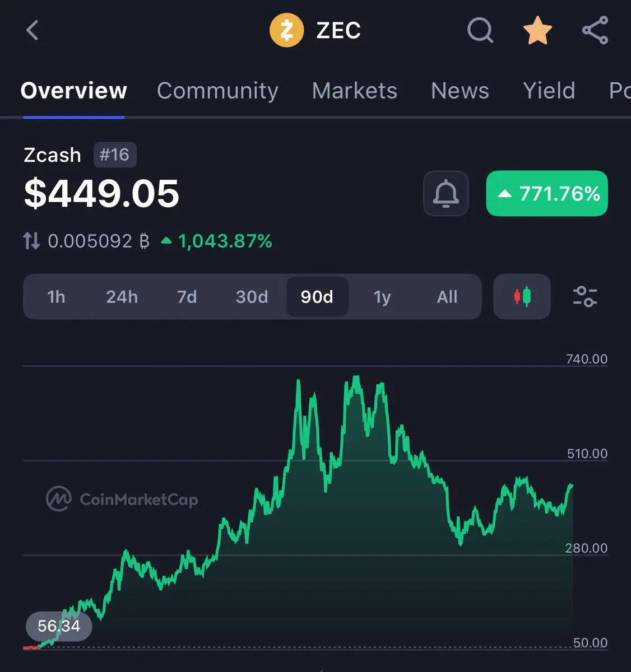Switch to the Community tab
The image size is (631, 672).
click(217, 91)
